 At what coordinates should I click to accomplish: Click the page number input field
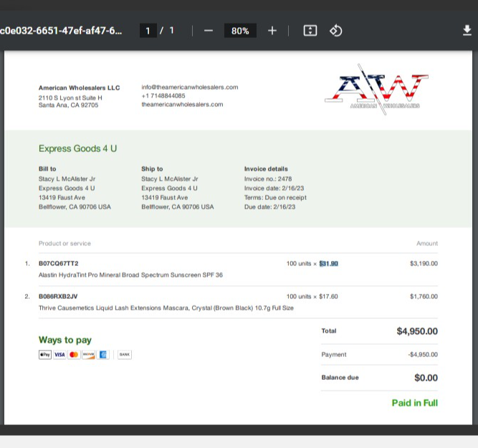pyautogui.click(x=148, y=31)
